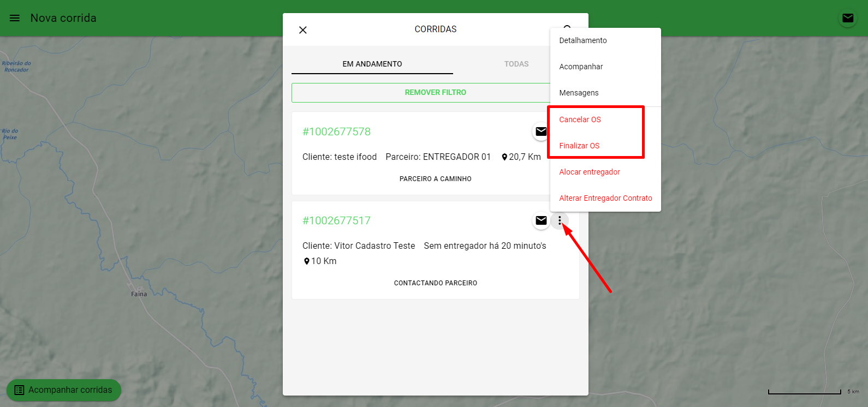Click the Acompanhar corridas button

click(x=64, y=390)
